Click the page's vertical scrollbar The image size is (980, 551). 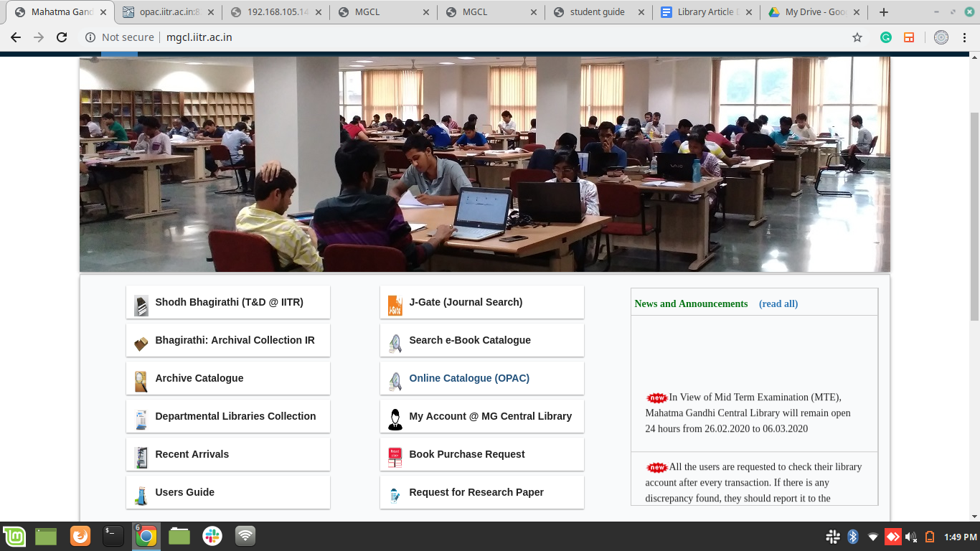click(x=974, y=215)
